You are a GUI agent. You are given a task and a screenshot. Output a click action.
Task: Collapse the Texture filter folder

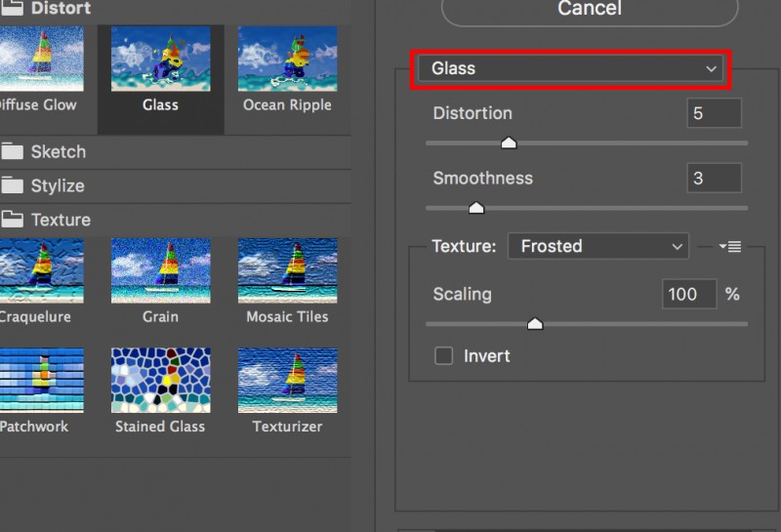coord(59,220)
